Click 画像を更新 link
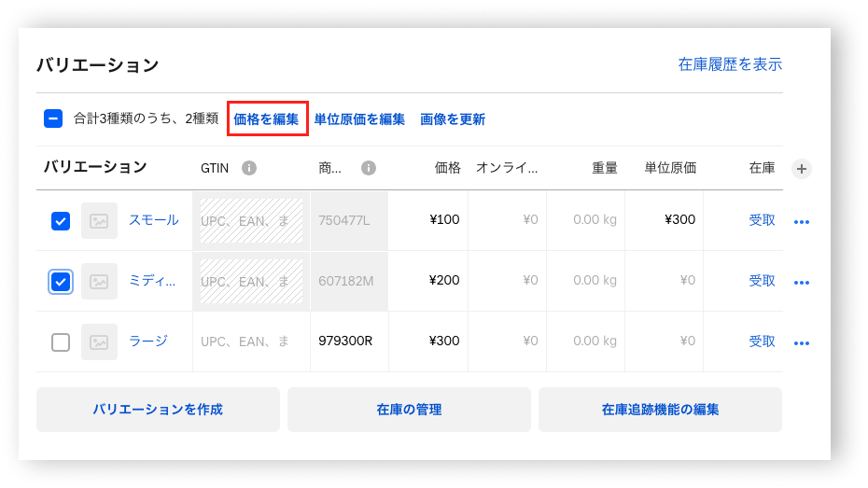868x488 pixels. tap(453, 119)
